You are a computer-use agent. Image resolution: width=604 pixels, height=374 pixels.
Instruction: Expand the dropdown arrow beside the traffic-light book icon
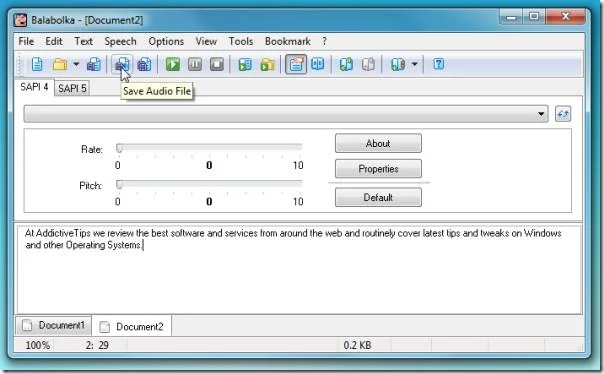click(x=414, y=64)
